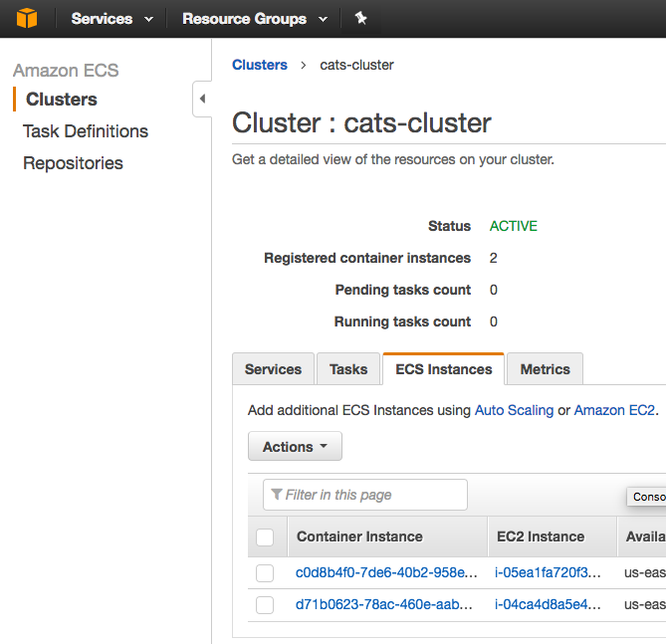Expand the Resource Groups dropdown
The width and height of the screenshot is (666, 644).
[255, 19]
